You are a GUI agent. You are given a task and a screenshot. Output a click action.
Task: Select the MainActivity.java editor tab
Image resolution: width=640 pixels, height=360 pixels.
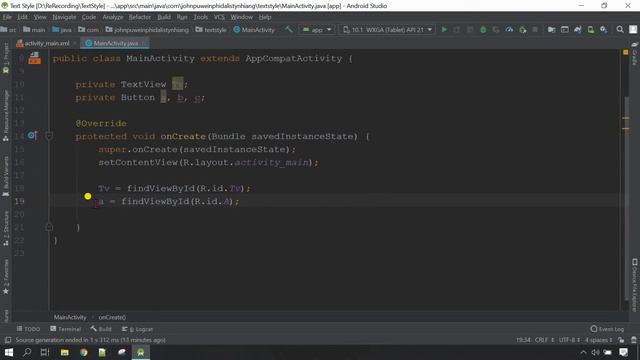[x=115, y=43]
